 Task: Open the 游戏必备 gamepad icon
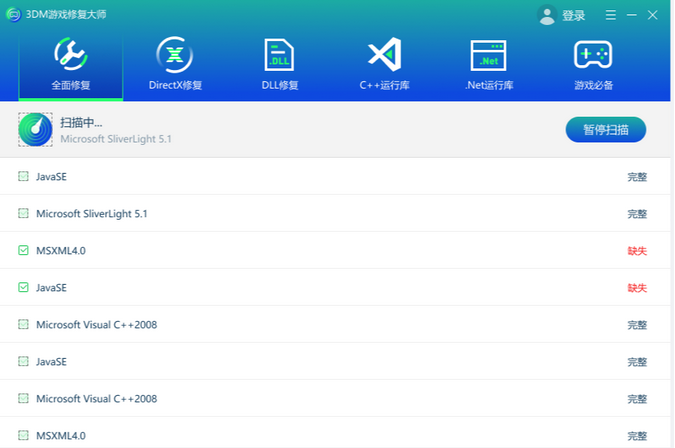coord(593,54)
